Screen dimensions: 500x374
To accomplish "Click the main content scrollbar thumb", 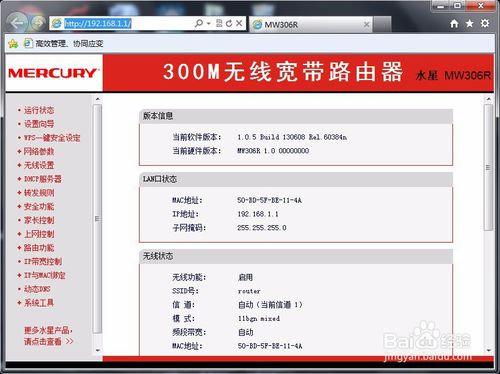I will tap(488, 167).
